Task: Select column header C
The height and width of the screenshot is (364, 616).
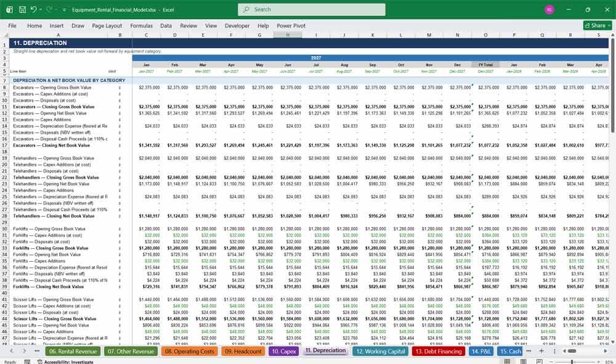Action: click(146, 35)
